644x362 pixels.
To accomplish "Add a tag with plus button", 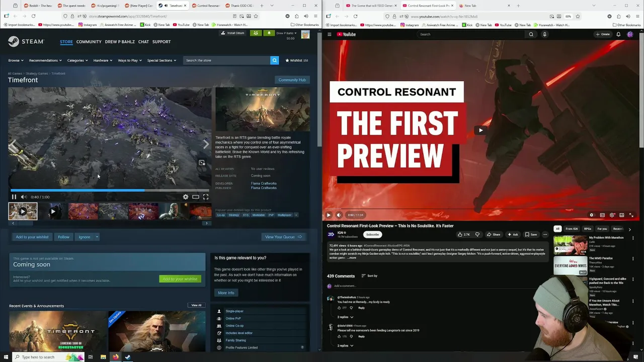I will click(x=296, y=215).
